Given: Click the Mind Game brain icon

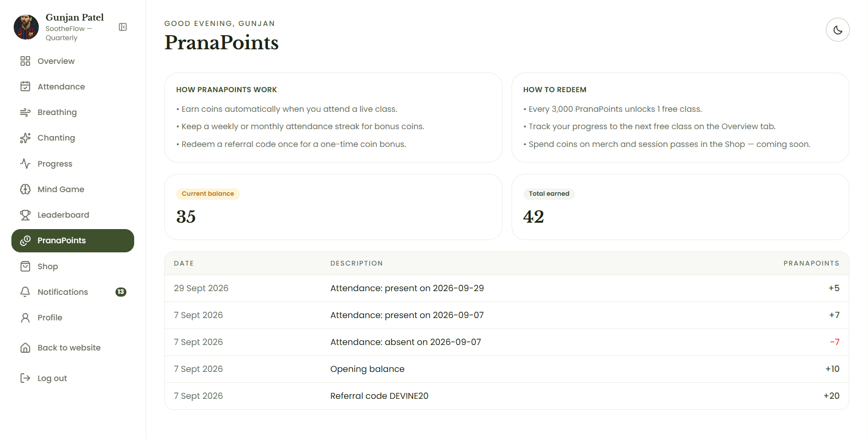Looking at the screenshot, I should point(25,189).
